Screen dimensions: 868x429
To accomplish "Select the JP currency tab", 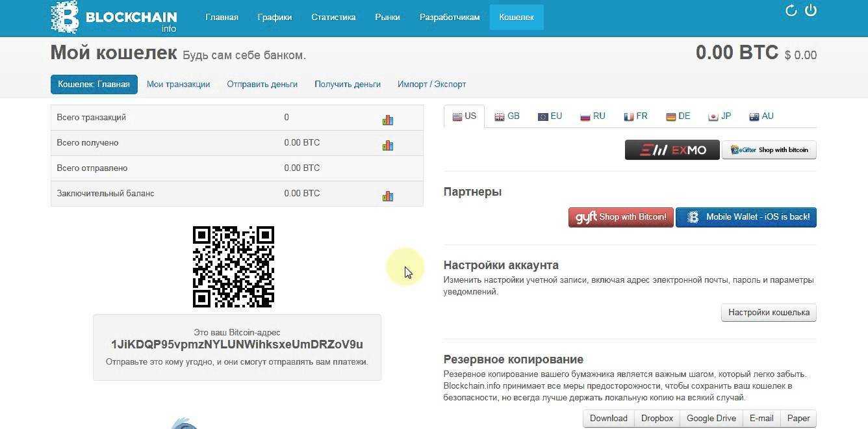I will point(720,116).
